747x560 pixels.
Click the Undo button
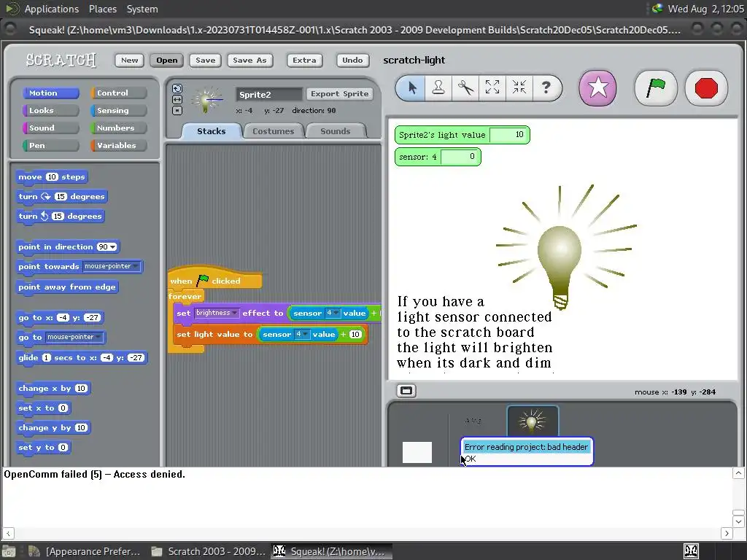[352, 60]
